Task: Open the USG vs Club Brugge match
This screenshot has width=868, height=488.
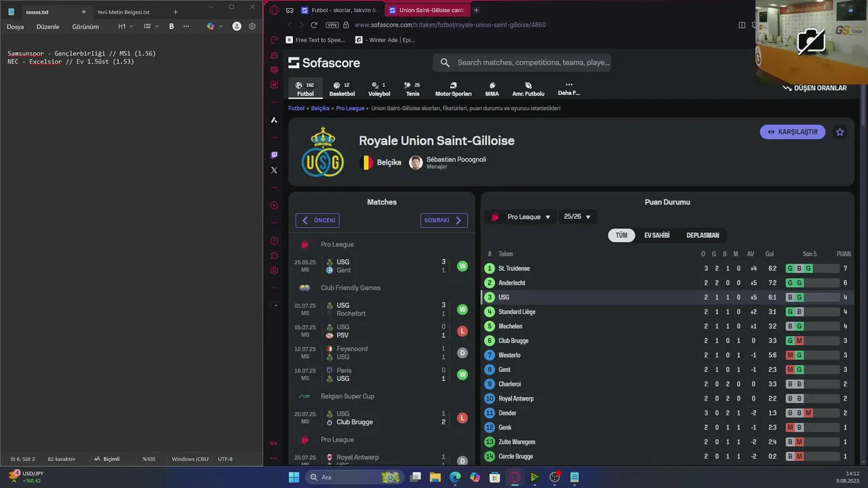Action: click(381, 418)
